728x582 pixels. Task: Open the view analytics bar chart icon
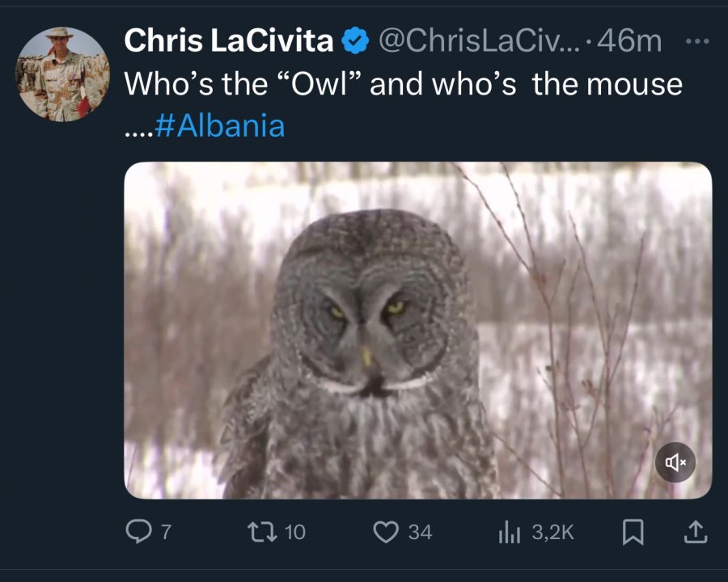(x=511, y=531)
